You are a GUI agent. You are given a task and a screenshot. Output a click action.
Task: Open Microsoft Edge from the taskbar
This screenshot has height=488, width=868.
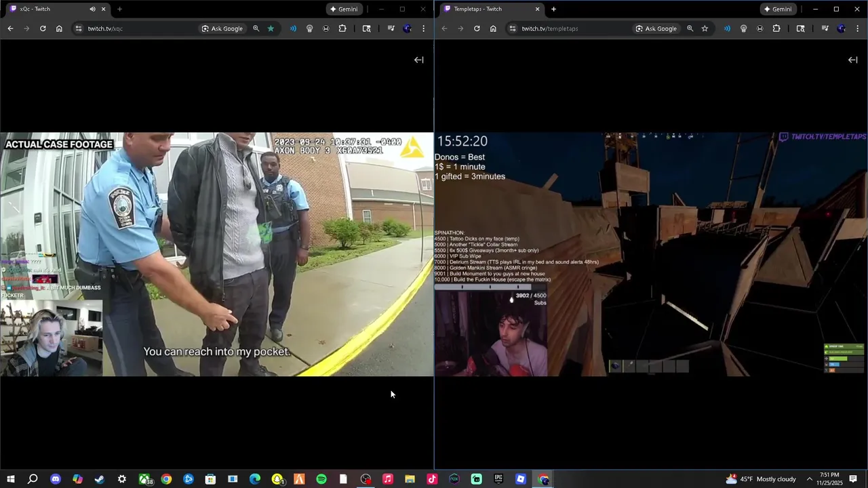(255, 479)
